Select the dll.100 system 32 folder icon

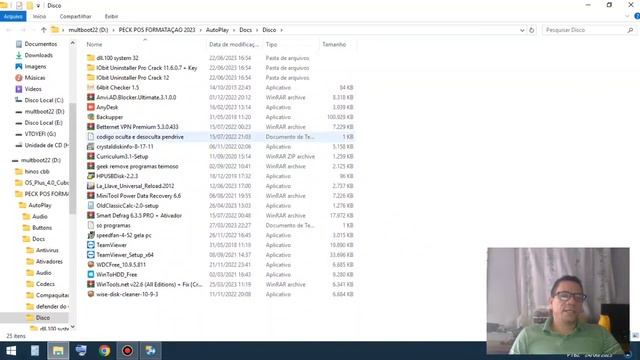point(91,58)
